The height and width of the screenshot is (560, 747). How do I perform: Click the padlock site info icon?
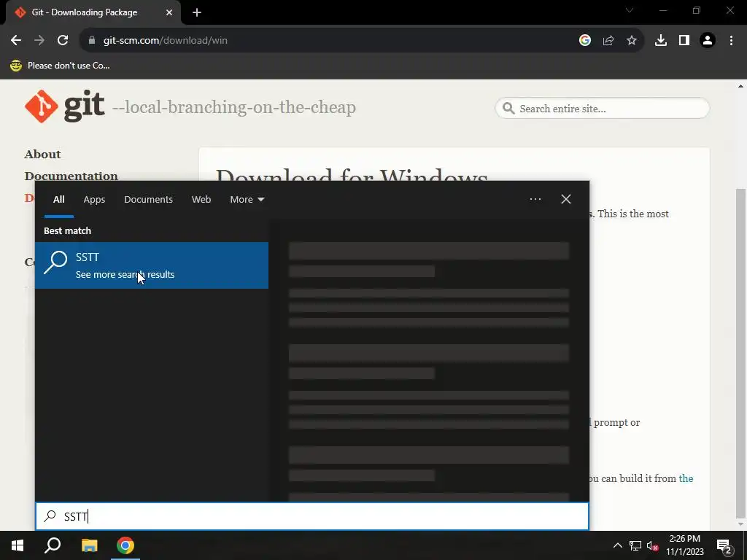coord(92,41)
